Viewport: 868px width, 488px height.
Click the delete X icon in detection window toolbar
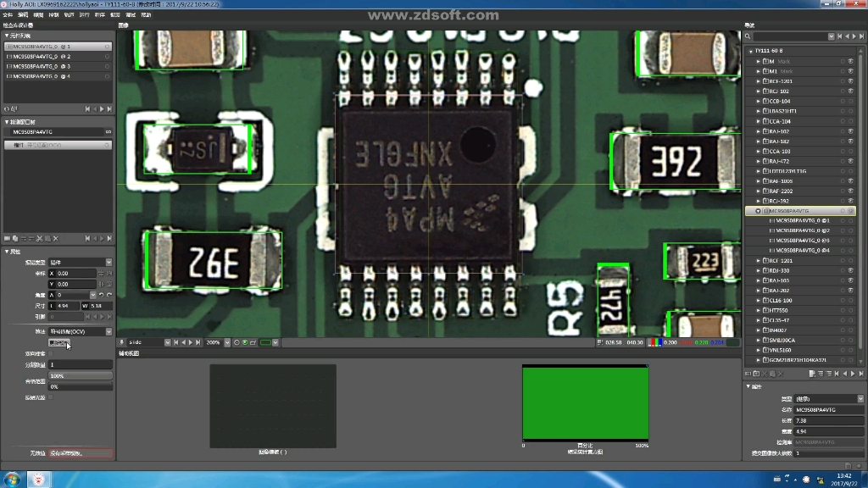tap(55, 238)
